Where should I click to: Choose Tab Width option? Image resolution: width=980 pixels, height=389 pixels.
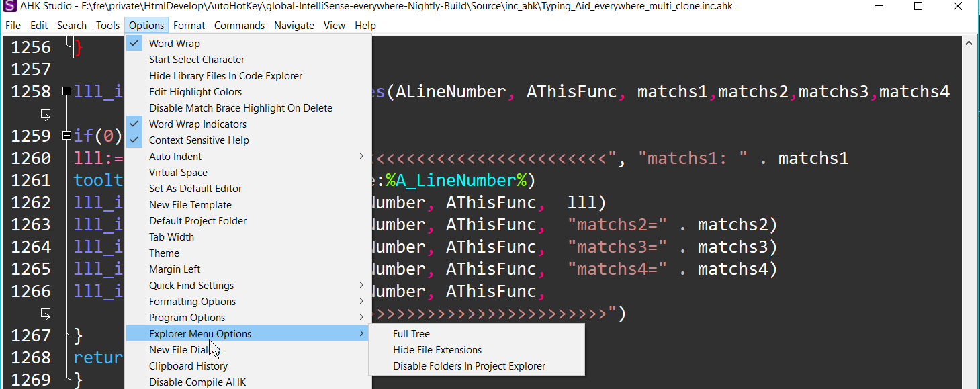click(249, 237)
